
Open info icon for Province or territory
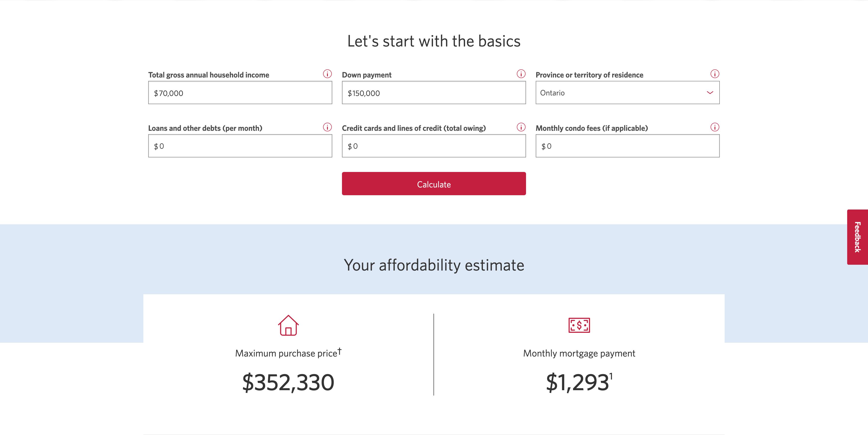(x=715, y=74)
